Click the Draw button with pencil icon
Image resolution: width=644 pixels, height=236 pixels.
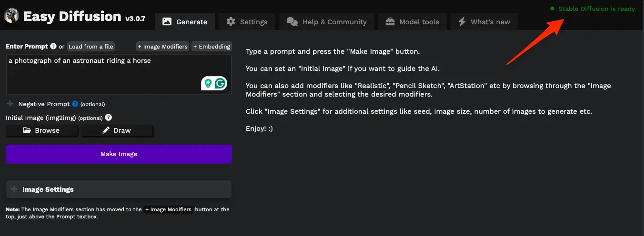[x=117, y=130]
